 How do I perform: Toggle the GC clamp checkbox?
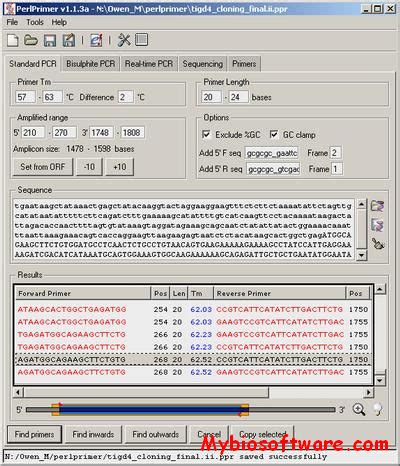click(274, 135)
